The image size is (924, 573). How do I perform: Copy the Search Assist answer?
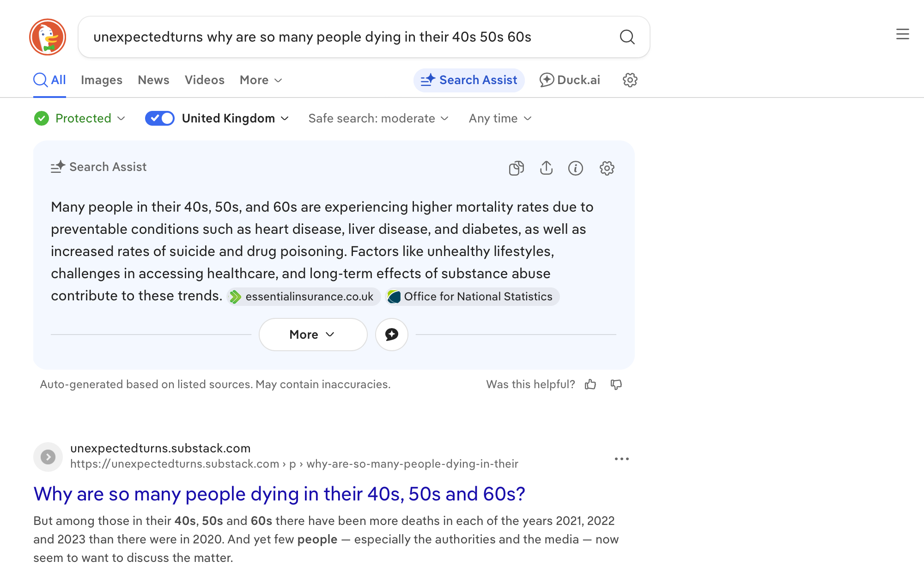(516, 168)
